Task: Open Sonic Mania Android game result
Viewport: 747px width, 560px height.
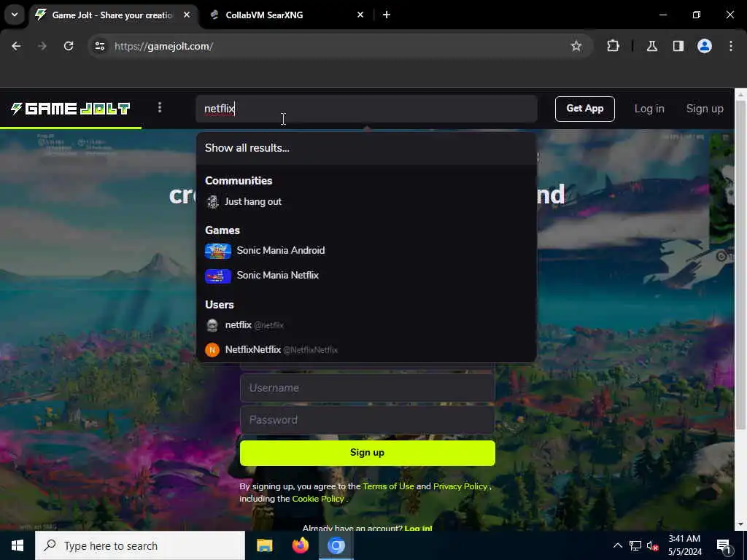Action: (x=366, y=251)
